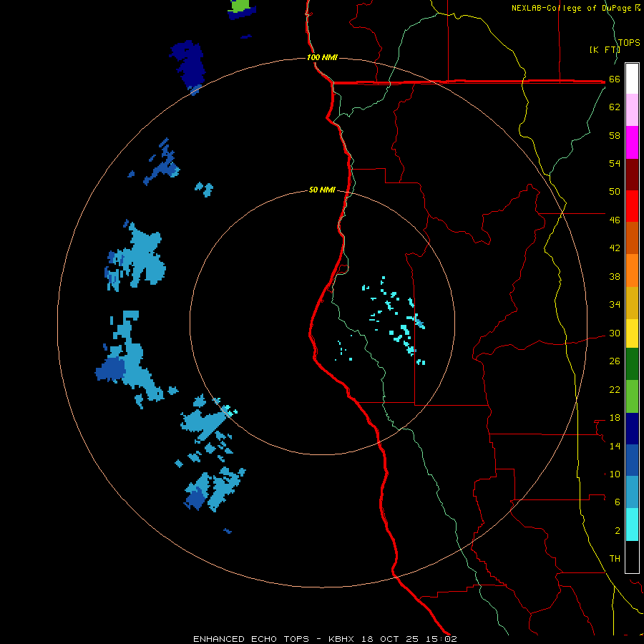The height and width of the screenshot is (644, 644).
Task: Click the legend value "22"
Action: pyautogui.click(x=615, y=389)
